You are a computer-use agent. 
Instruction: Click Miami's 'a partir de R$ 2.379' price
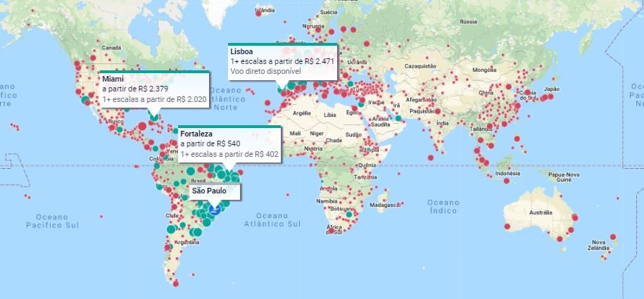(135, 89)
